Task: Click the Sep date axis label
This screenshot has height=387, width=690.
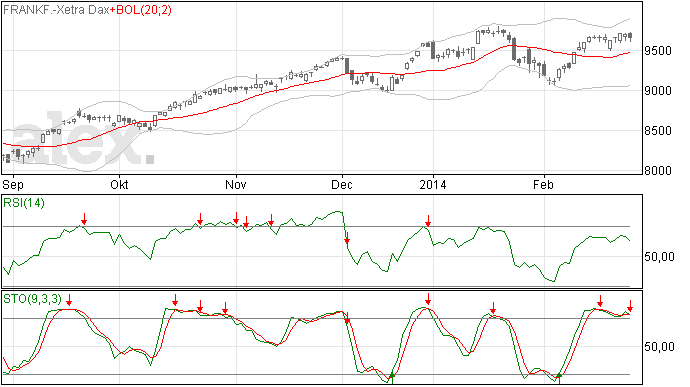Action: (13, 184)
